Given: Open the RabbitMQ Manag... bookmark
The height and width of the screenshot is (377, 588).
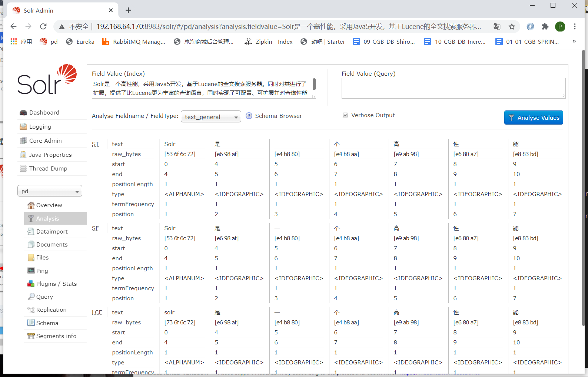Looking at the screenshot, I should (134, 42).
